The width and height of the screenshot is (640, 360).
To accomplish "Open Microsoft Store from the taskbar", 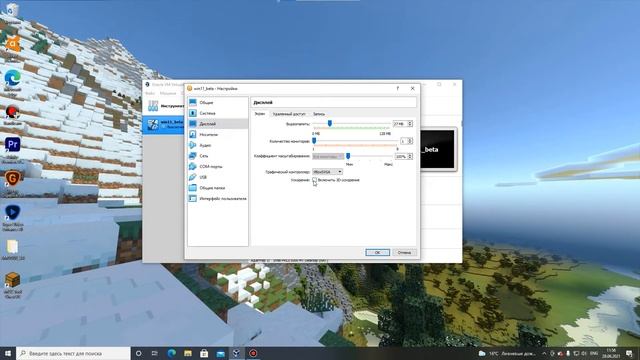I will click(204, 353).
